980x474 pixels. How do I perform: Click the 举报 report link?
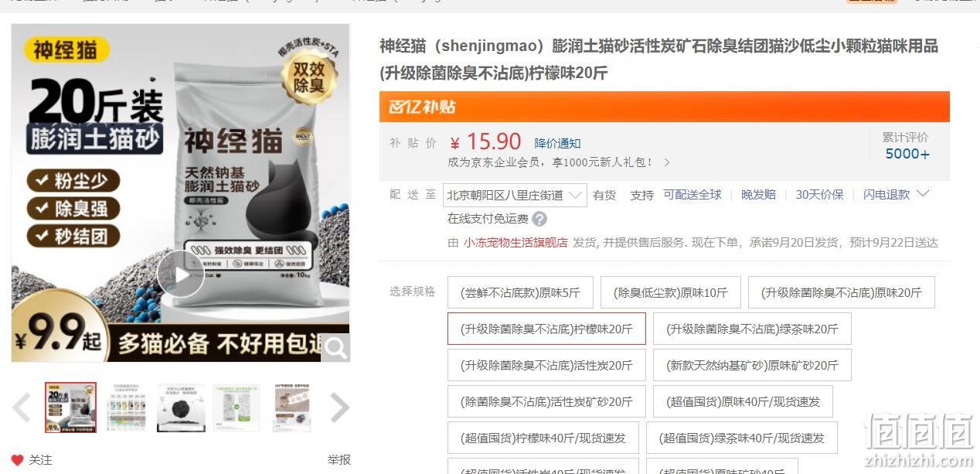click(339, 459)
